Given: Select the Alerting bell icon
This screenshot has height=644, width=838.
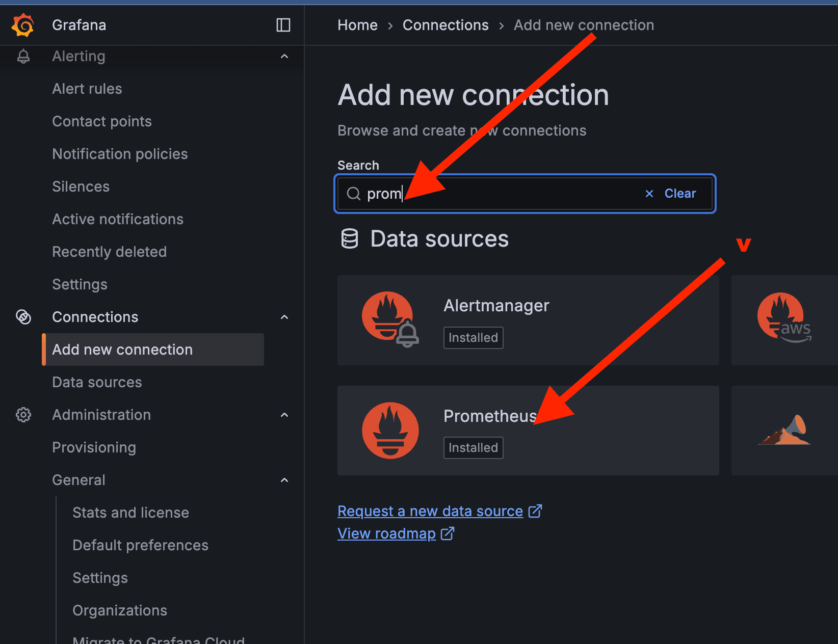Looking at the screenshot, I should (x=23, y=56).
